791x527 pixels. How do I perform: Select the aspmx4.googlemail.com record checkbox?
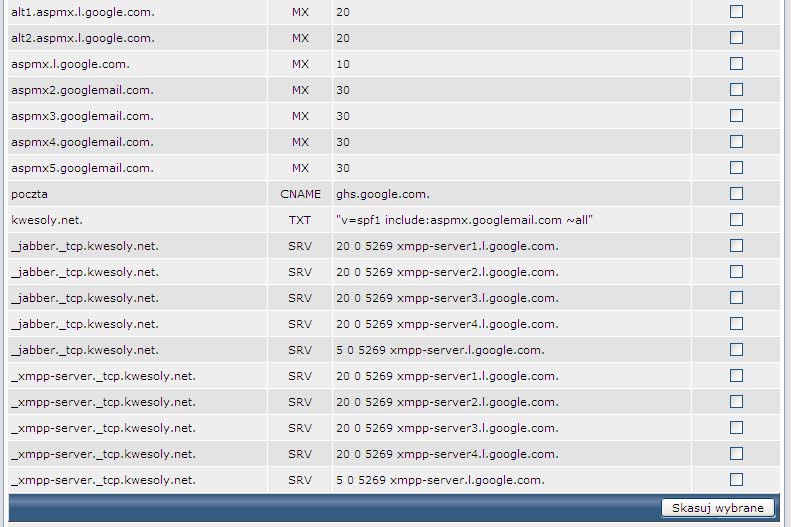pos(737,142)
